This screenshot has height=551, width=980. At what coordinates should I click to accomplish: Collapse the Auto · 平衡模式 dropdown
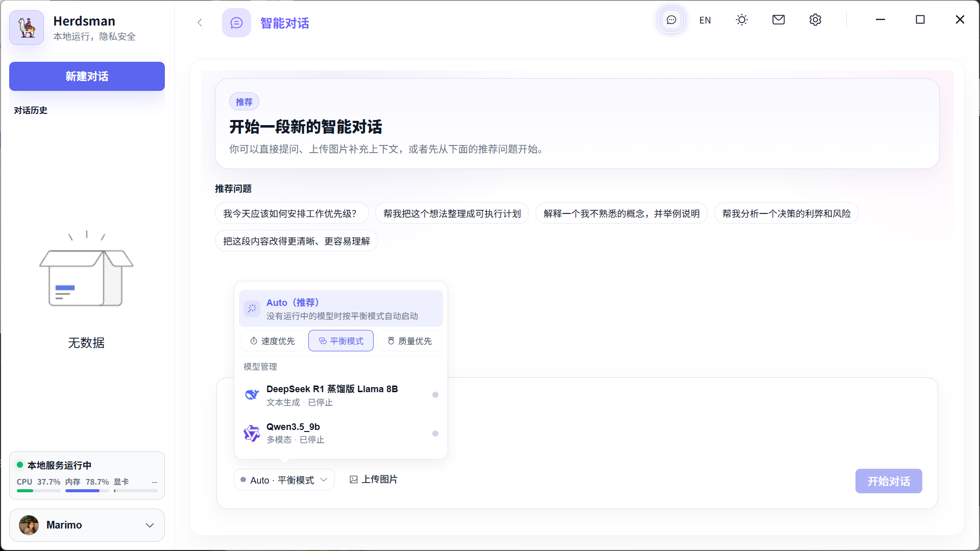[284, 480]
